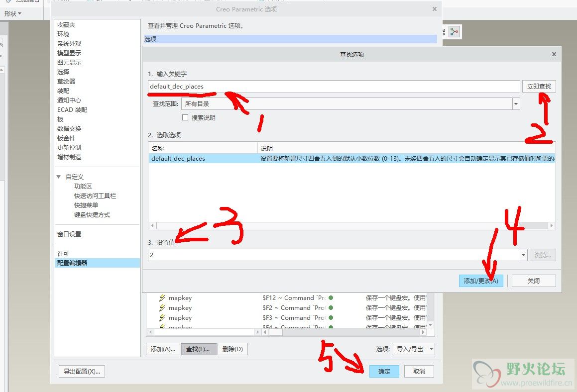Select 键盘快捷方式 under 自定义
The height and width of the screenshot is (392, 577).
[92, 215]
